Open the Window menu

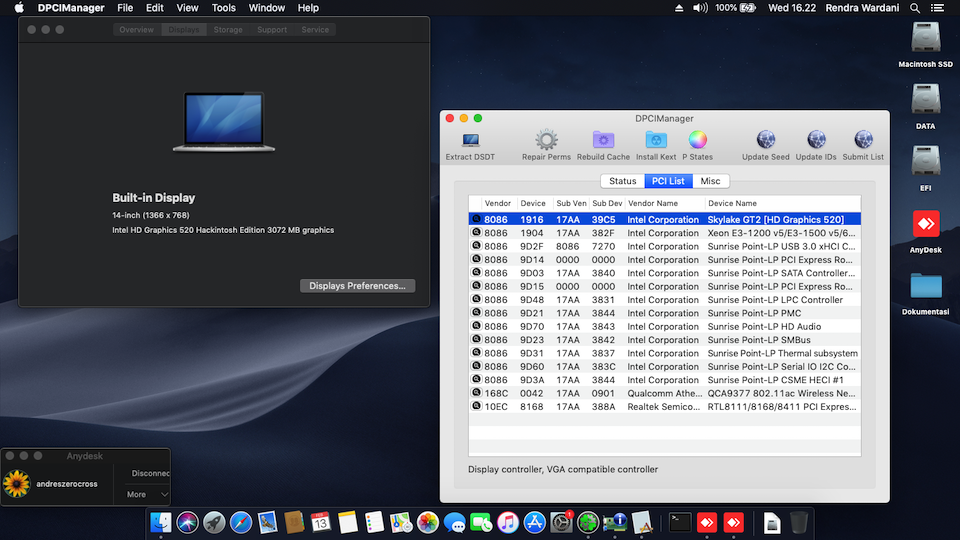266,8
